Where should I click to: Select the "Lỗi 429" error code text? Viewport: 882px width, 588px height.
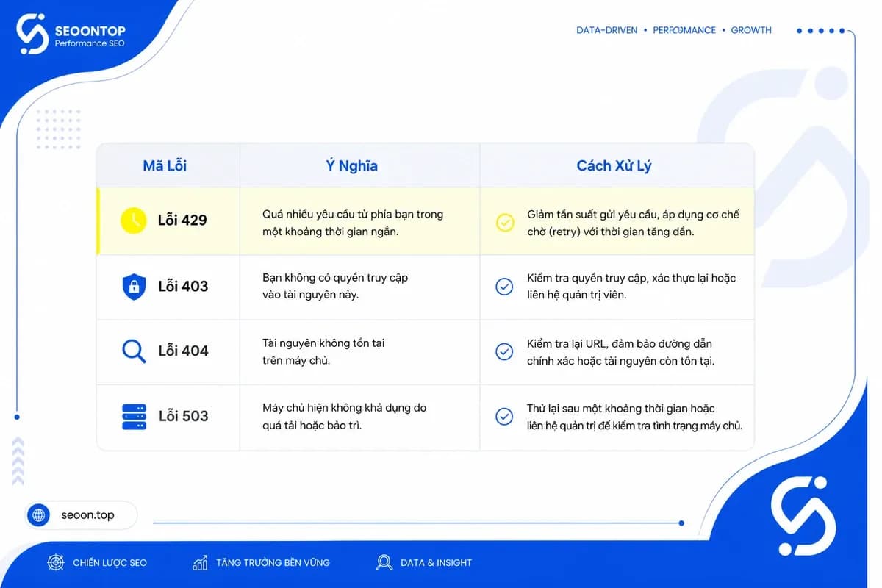coord(182,220)
